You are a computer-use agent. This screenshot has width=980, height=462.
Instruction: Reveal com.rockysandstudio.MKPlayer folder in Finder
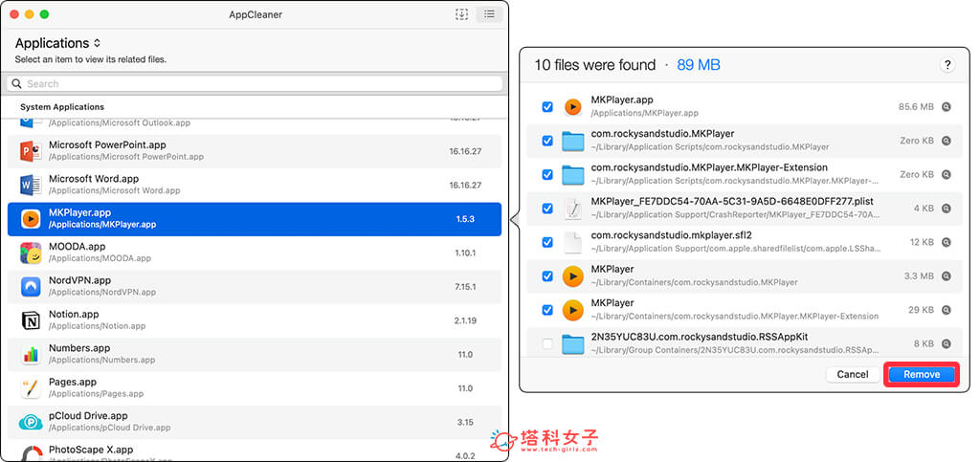(x=947, y=141)
